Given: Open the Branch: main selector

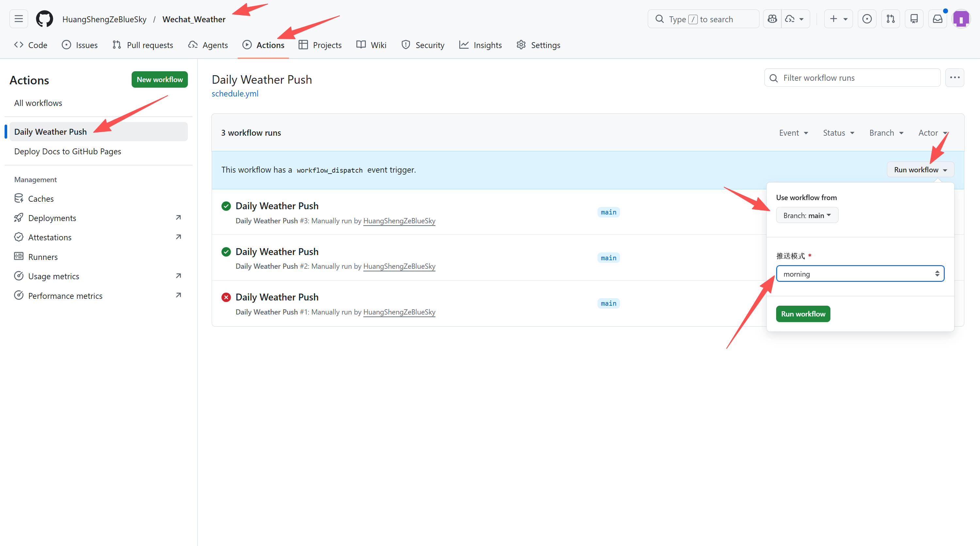Looking at the screenshot, I should pyautogui.click(x=807, y=215).
